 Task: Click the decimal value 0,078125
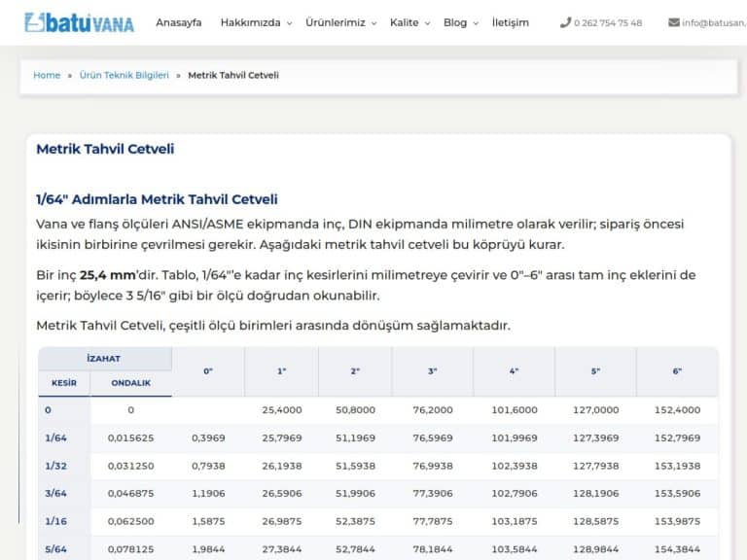coord(130,549)
